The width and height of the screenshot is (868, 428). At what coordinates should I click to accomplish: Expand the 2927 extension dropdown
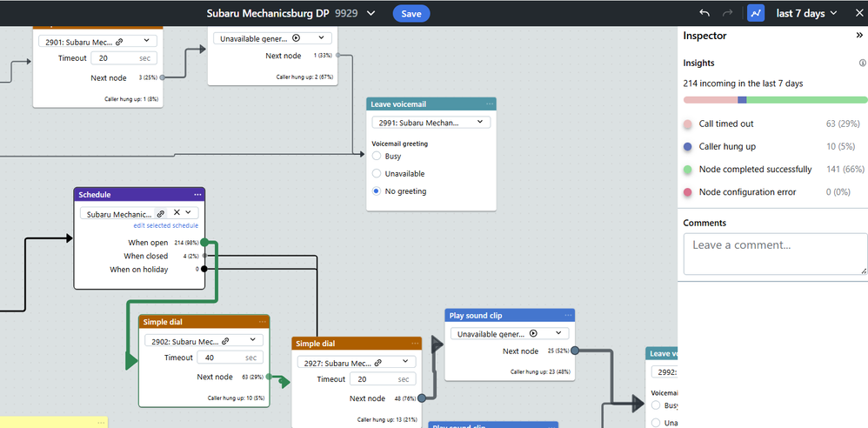coord(406,363)
